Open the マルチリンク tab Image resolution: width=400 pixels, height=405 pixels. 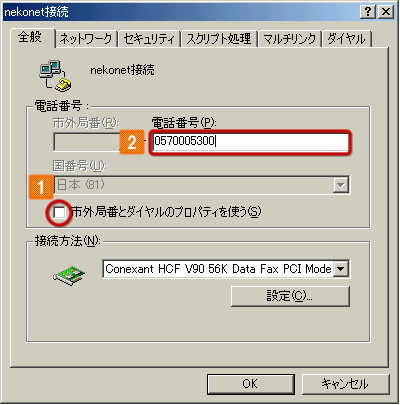point(289,39)
